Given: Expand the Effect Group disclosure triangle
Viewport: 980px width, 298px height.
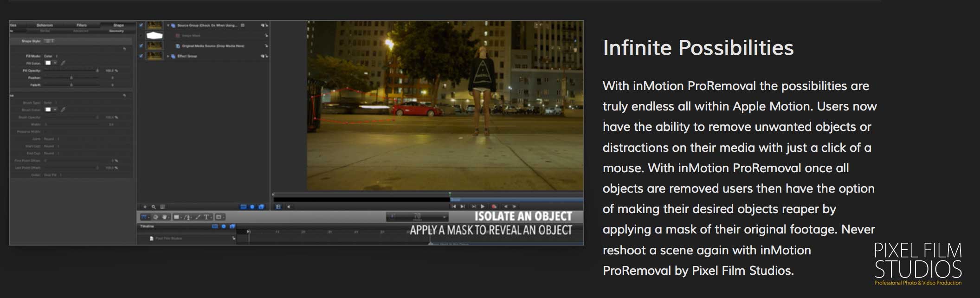Looking at the screenshot, I should click(x=168, y=56).
